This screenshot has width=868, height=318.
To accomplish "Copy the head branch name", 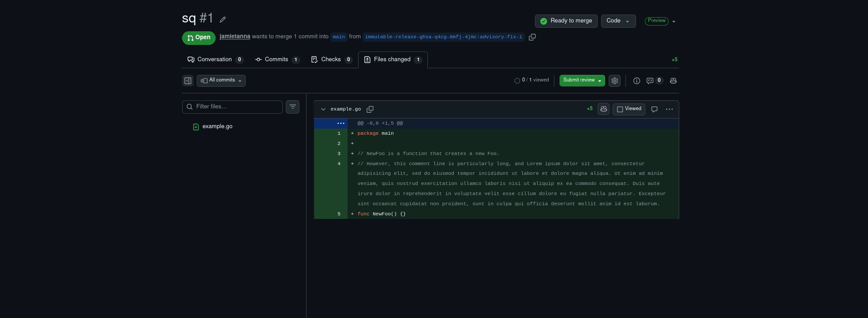I will click(532, 37).
